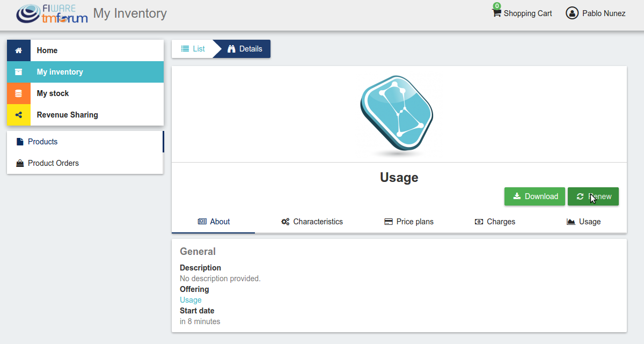Click the Renew button
This screenshot has height=344, width=644.
(x=593, y=196)
